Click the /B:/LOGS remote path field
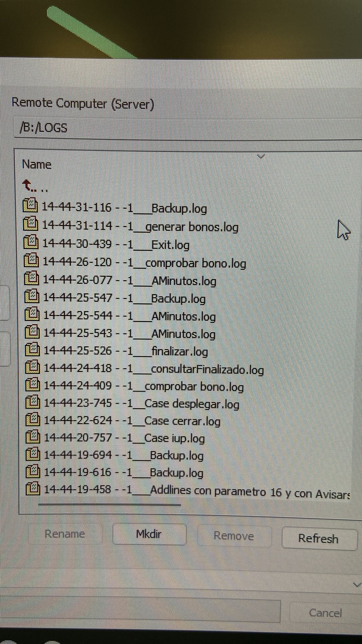Viewport: 362px width, 644px height. (189, 128)
